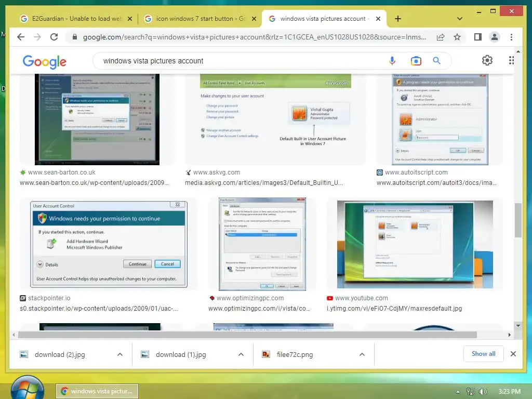Viewport: 532px width, 399px height.
Task: Close the windows vista pictures account tab
Action: [378, 19]
